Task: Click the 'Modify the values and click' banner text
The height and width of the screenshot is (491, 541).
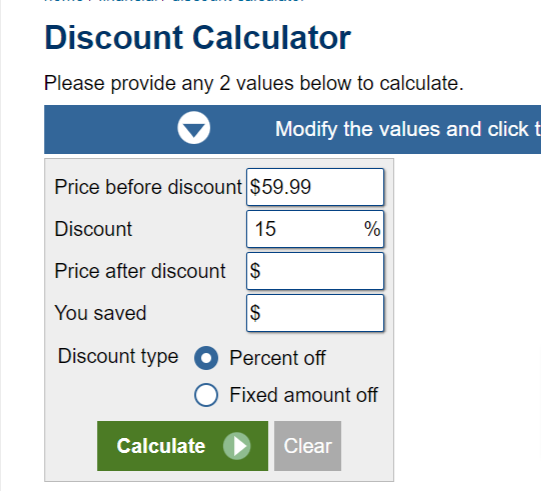Action: pos(408,129)
